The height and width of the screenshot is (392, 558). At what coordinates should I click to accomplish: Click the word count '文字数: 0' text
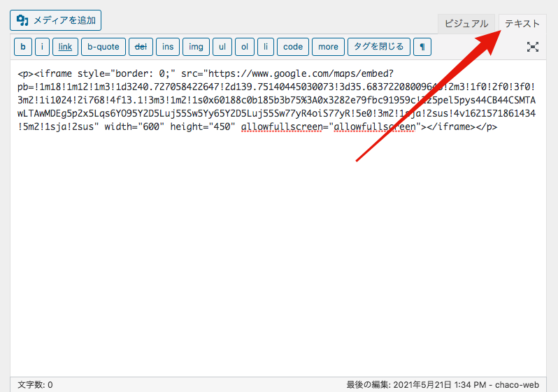click(x=35, y=385)
